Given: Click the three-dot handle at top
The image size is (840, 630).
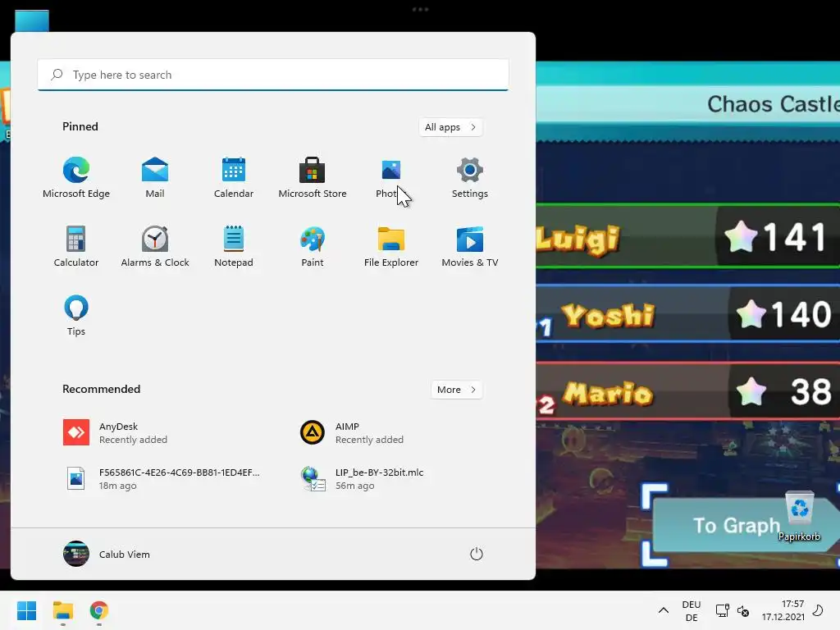Looking at the screenshot, I should point(420,9).
